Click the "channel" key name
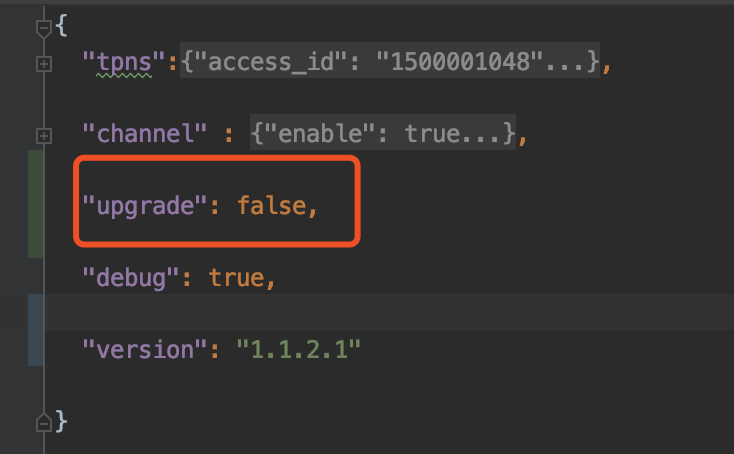 click(x=146, y=133)
